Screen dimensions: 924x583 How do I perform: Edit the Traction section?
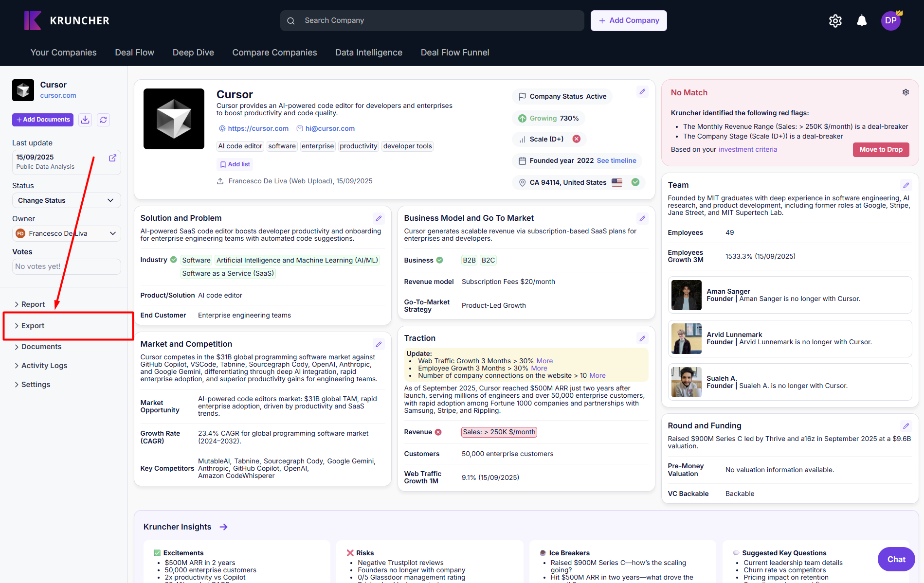642,338
